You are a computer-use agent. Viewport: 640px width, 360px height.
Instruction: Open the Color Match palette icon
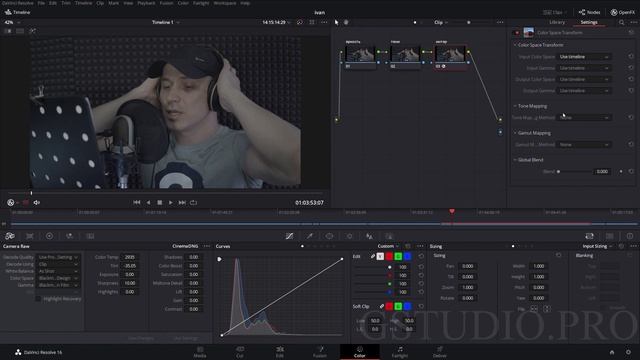coord(30,236)
